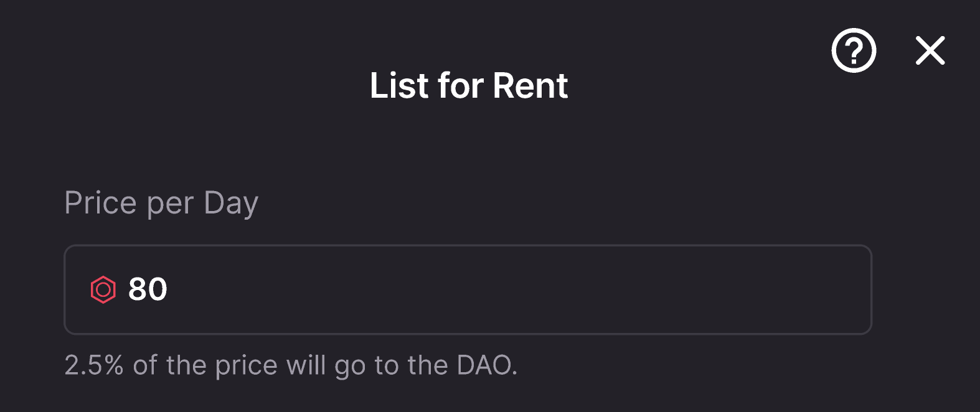Show rental listing help information
The image size is (980, 412).
pyautogui.click(x=854, y=50)
